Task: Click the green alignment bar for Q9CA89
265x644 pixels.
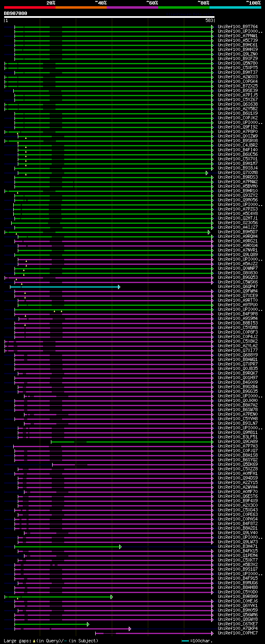Action: pyautogui.click(x=132, y=442)
